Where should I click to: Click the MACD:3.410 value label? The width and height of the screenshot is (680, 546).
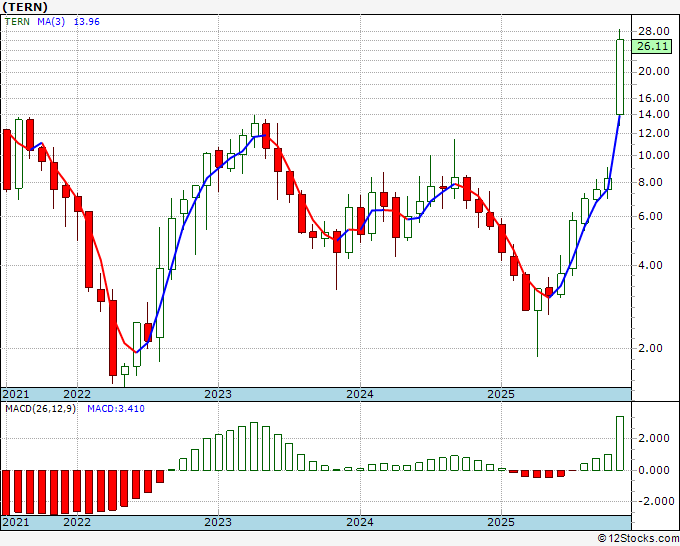(116, 409)
